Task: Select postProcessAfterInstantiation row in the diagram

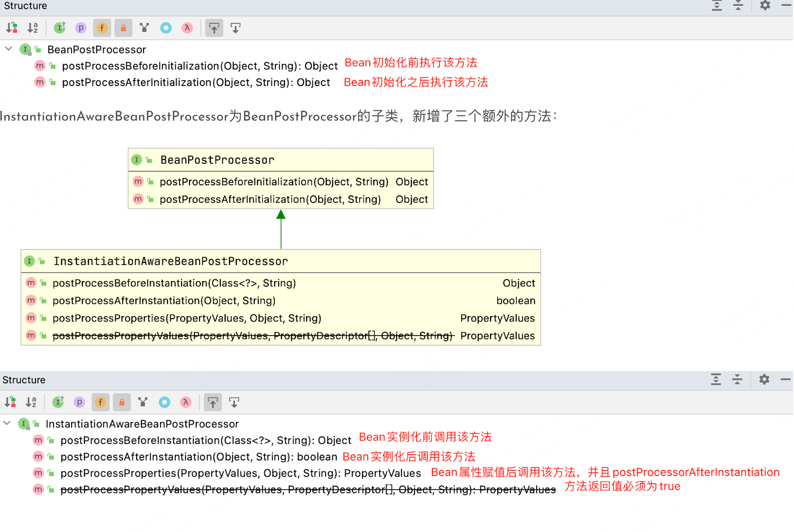Action: [281, 301]
